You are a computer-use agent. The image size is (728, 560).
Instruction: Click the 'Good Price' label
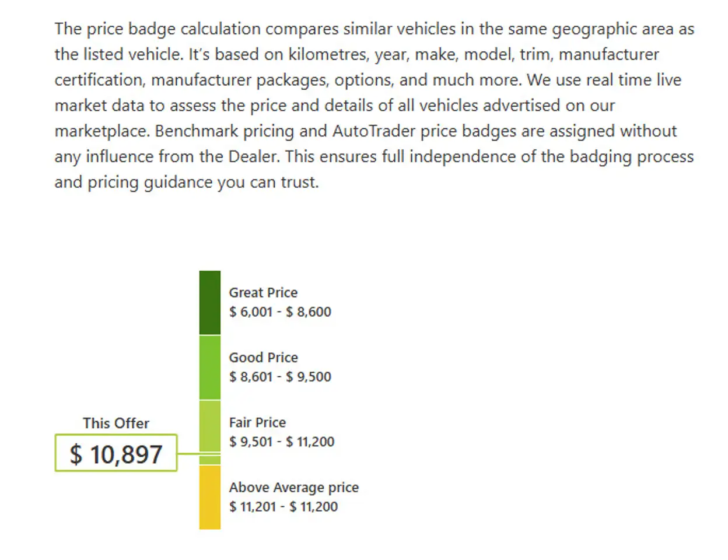pos(263,357)
